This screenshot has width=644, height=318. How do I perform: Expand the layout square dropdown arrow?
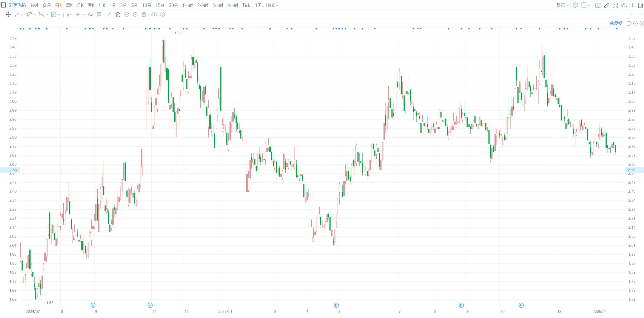pos(589,5)
